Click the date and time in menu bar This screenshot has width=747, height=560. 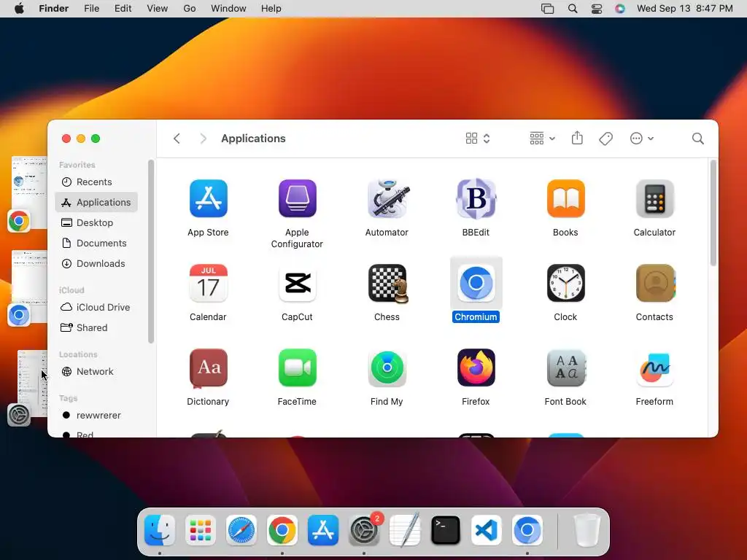(x=684, y=9)
